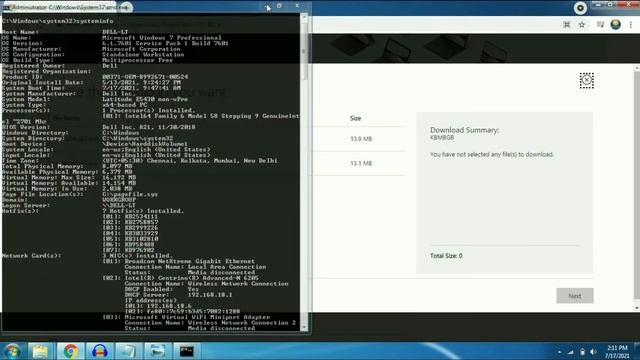The width and height of the screenshot is (640, 360).
Task: Open File Explorer from the taskbar
Action: [x=40, y=351]
